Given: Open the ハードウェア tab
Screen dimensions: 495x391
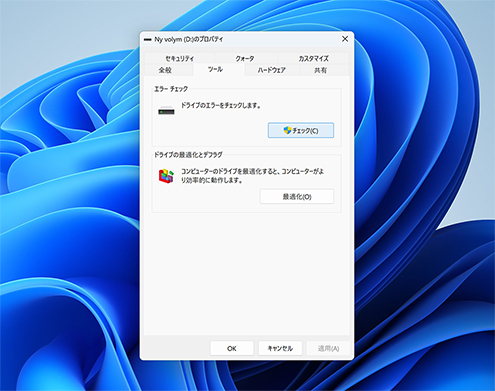Looking at the screenshot, I should point(272,70).
